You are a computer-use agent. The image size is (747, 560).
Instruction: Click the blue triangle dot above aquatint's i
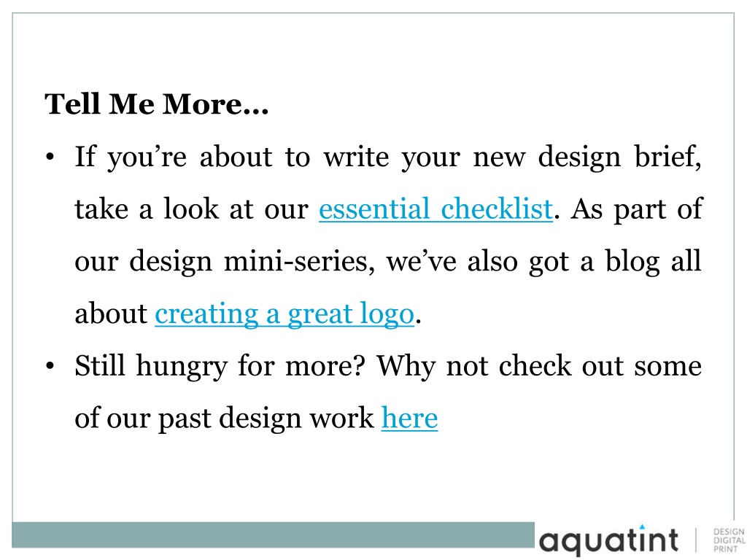pos(642,526)
